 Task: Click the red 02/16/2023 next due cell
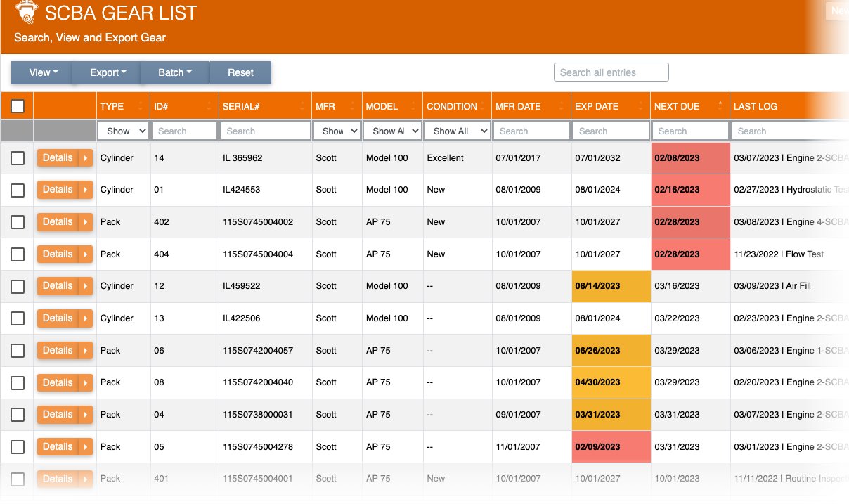[x=690, y=190]
